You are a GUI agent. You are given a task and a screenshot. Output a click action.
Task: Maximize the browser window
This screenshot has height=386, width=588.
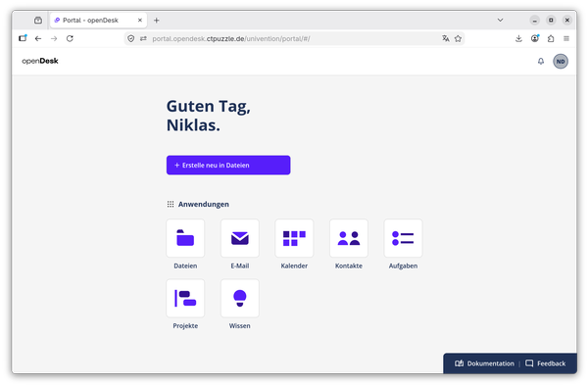pyautogui.click(x=551, y=21)
